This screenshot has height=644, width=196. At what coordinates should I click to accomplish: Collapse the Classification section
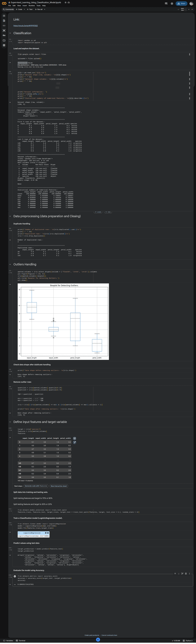click(10, 33)
